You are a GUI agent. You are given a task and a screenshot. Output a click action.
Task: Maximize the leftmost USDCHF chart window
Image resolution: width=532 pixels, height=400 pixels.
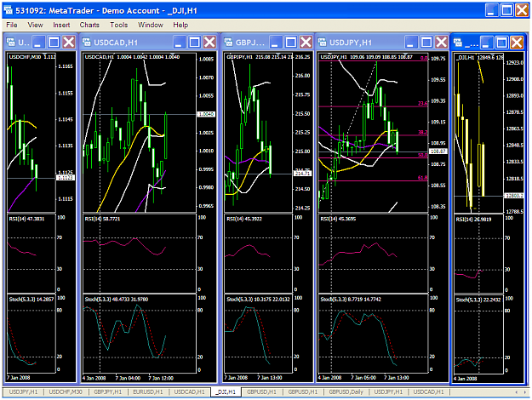[x=54, y=42]
